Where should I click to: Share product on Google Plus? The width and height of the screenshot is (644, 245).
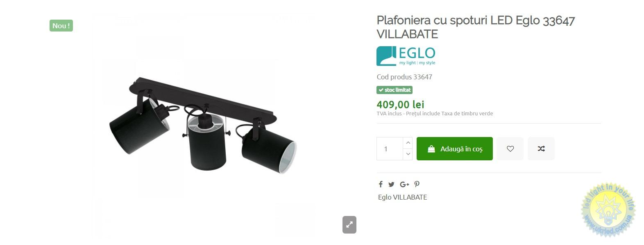[x=404, y=184]
